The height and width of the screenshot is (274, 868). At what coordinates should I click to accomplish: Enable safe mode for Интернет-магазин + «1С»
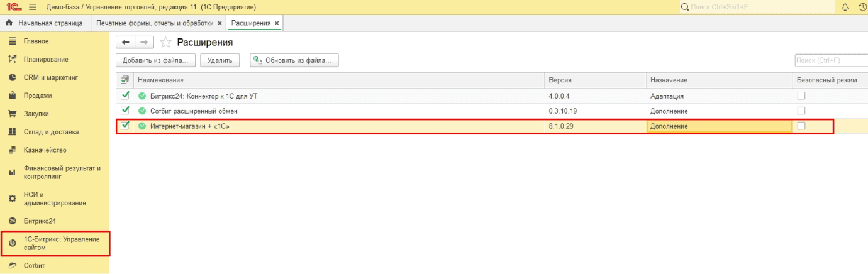click(801, 126)
